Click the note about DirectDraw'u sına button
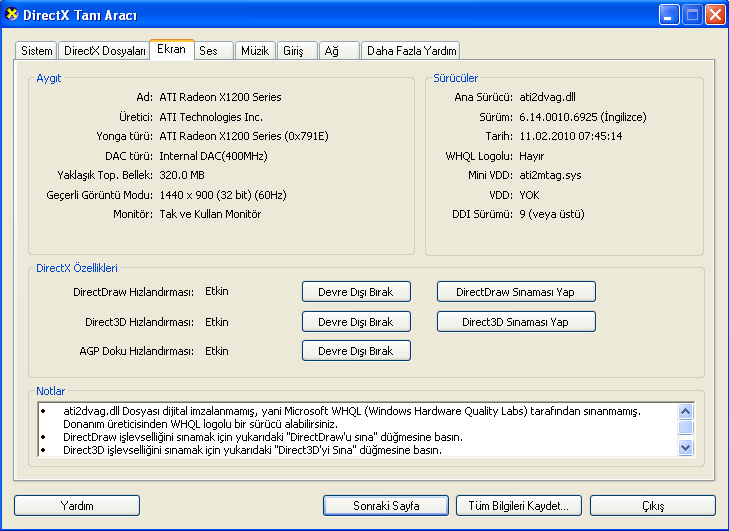The height and width of the screenshot is (531, 729). [263, 437]
